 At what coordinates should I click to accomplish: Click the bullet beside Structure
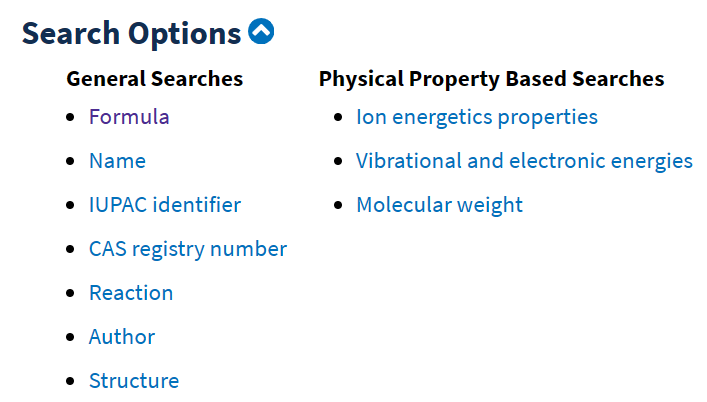(x=70, y=381)
